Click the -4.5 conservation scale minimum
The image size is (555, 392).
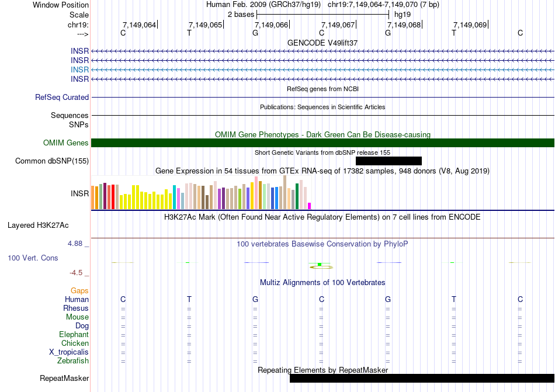[76, 273]
